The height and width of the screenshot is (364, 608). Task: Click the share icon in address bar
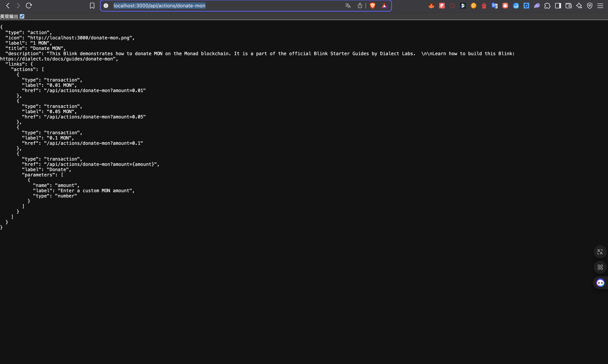coord(360,6)
